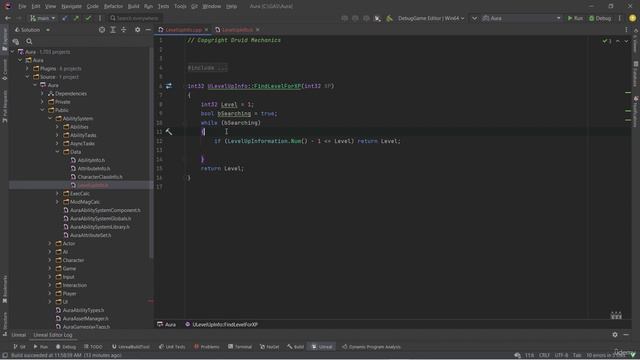
Task: Collapse the Public folder
Action: point(42,110)
